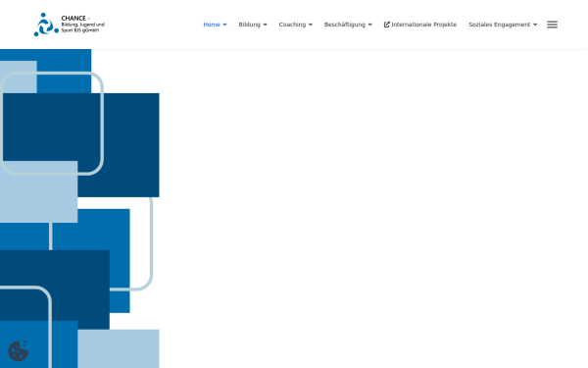The image size is (588, 368).
Task: Expand the Soziales Engagement dropdown chevron
Action: tap(535, 25)
